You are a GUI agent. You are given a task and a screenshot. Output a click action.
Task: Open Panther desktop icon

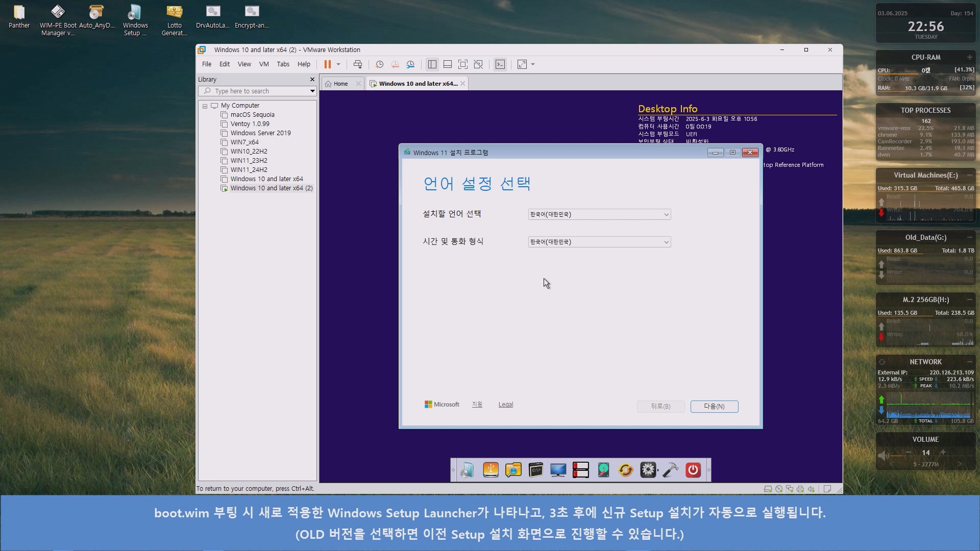point(19,16)
